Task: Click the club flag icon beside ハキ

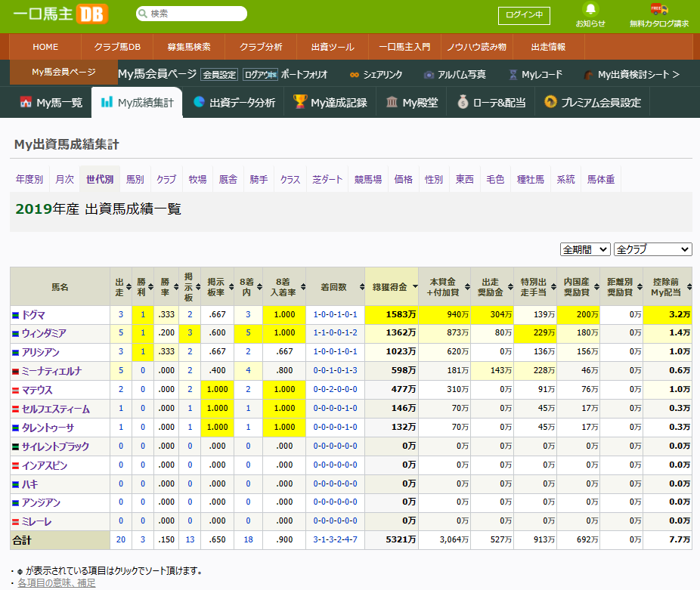Action: (x=16, y=484)
